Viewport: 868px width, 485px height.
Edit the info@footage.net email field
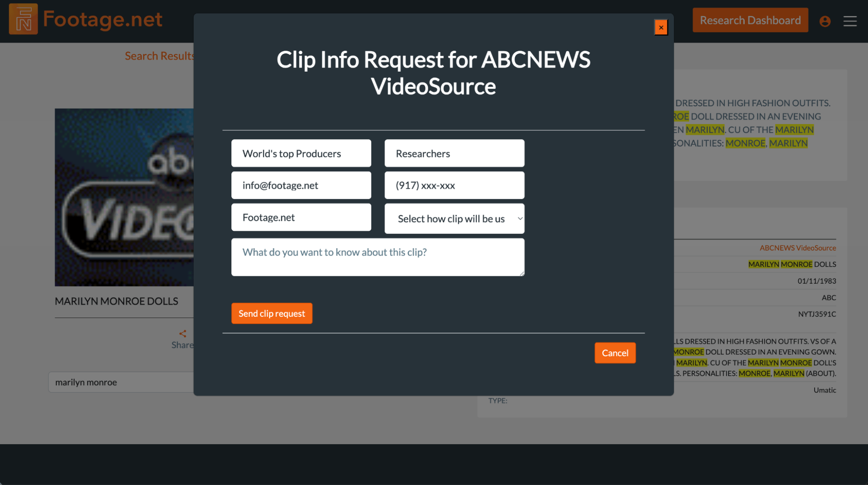click(x=301, y=185)
